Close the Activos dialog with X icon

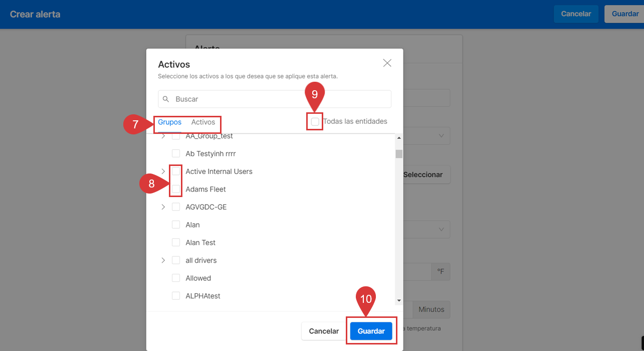(x=387, y=63)
